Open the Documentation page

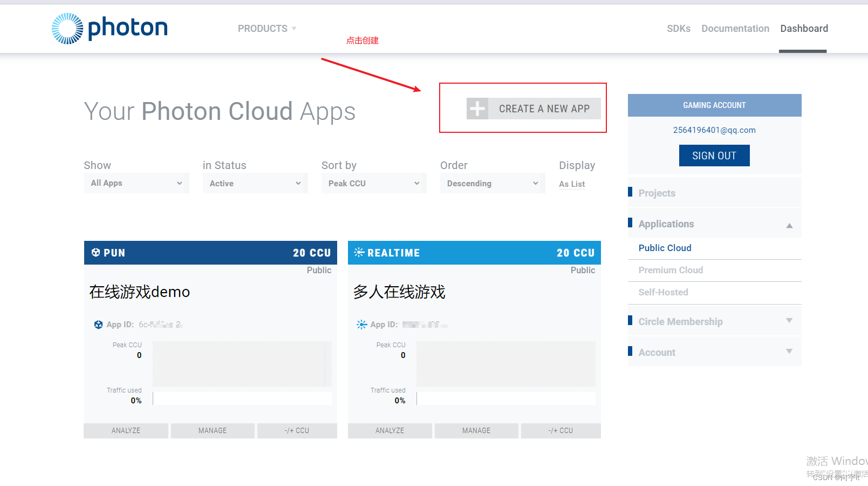pos(735,29)
